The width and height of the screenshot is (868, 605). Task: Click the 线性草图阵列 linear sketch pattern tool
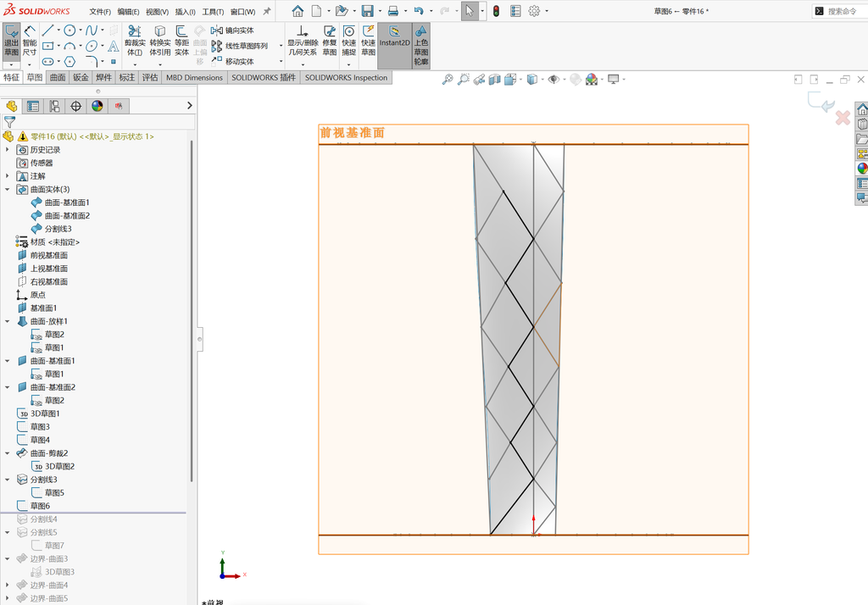pyautogui.click(x=240, y=46)
